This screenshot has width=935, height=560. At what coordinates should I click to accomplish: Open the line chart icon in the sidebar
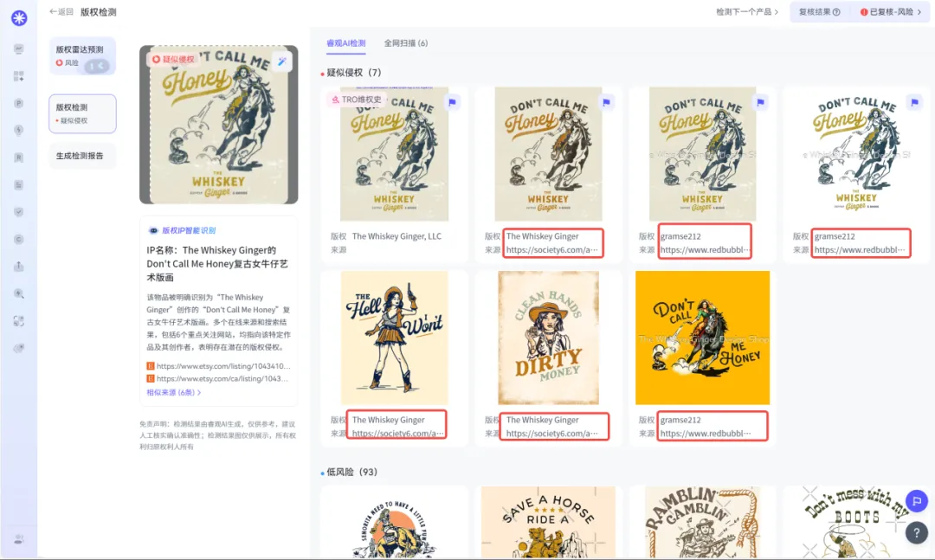coord(19,49)
